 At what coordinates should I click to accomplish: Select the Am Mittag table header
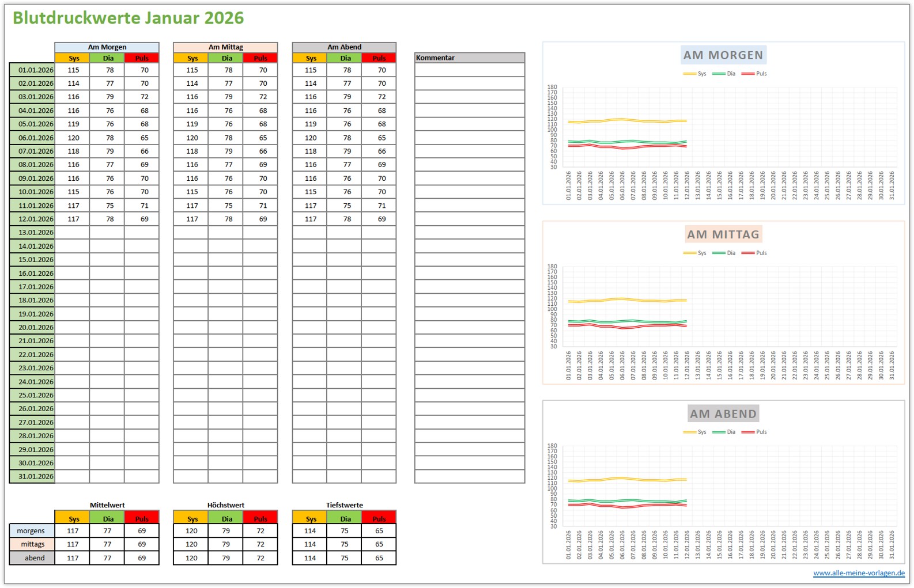(225, 47)
